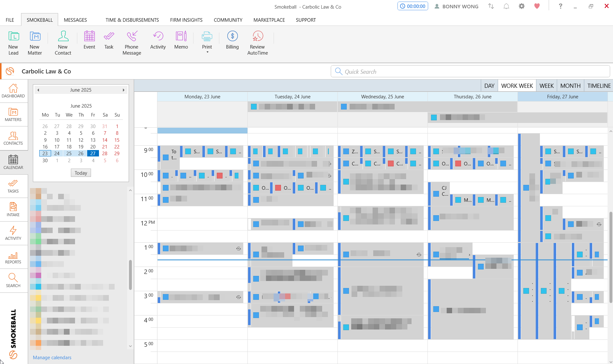
Task: Click the 00:00:00 timer button
Action: (413, 6)
